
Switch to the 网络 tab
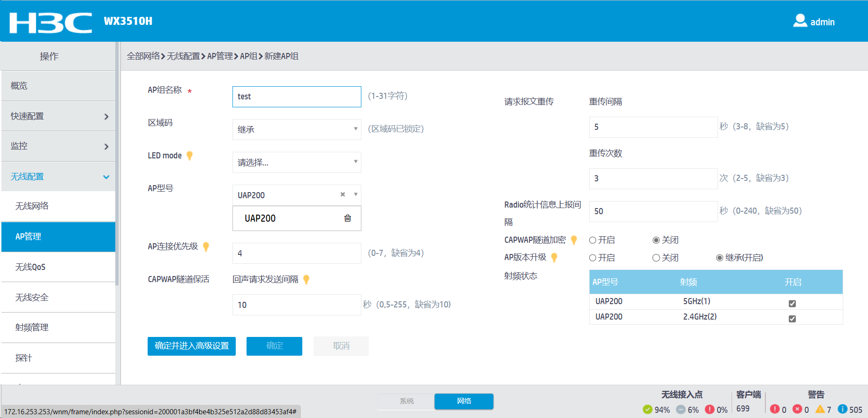(464, 401)
